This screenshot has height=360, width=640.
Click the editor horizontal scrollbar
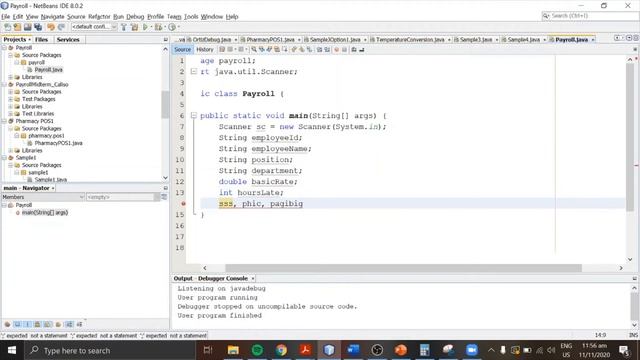[403, 268]
